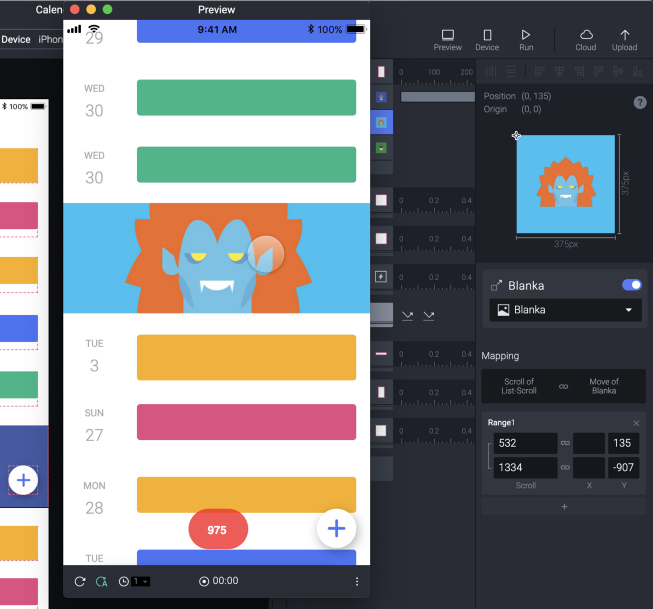653x609 pixels.
Task: Click the Device toolbar icon
Action: click(487, 40)
